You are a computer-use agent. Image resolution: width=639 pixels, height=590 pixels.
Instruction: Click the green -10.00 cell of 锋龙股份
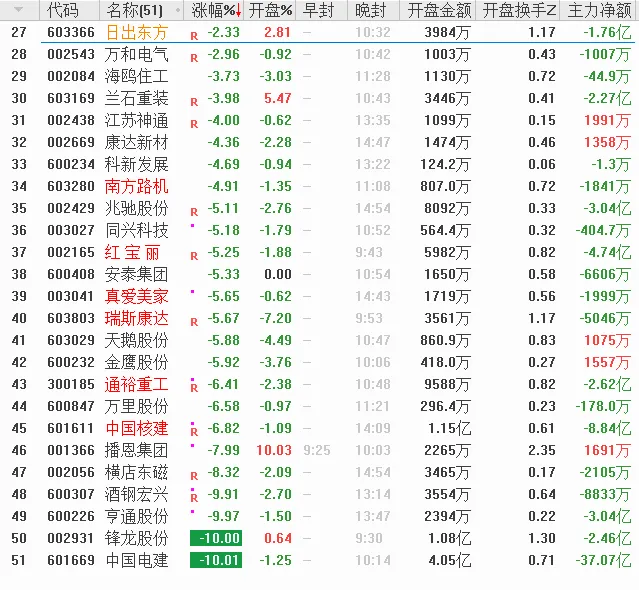pyautogui.click(x=216, y=538)
